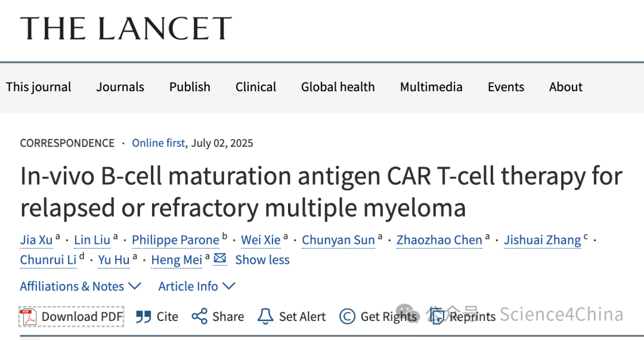This screenshot has width=644, height=340.
Task: Open the Clinical menu
Action: (255, 87)
